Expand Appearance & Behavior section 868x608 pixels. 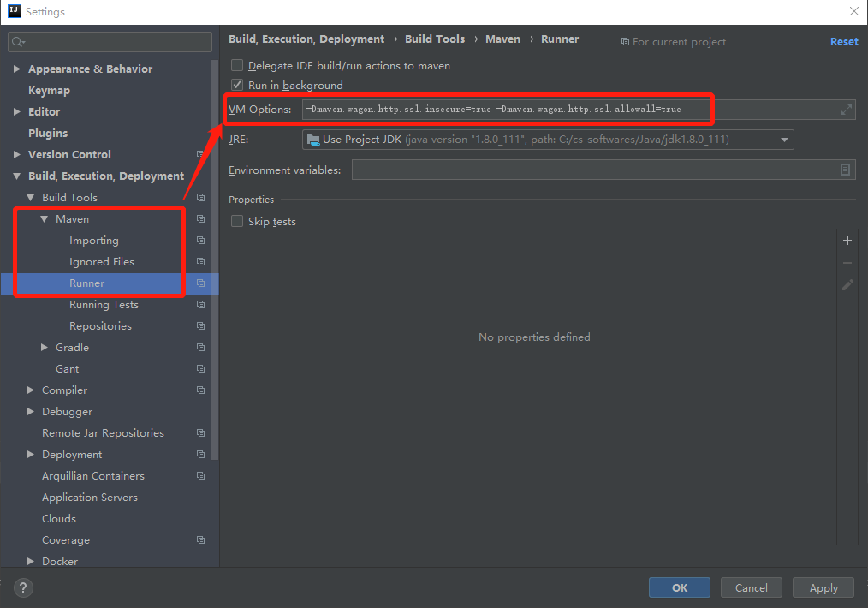[16, 69]
